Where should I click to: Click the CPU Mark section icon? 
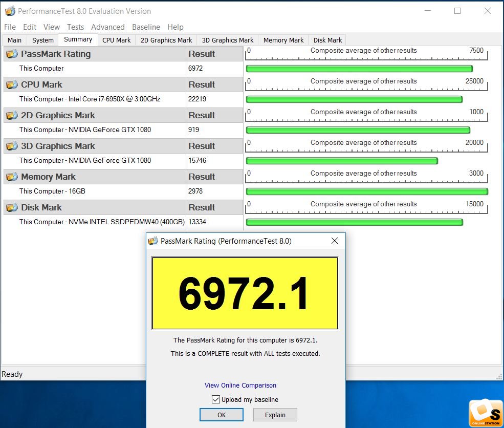click(12, 84)
